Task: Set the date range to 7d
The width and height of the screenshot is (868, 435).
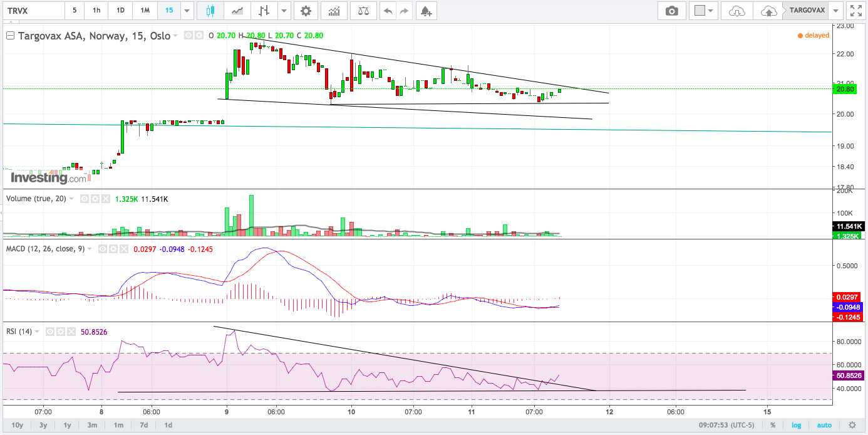Action: click(x=144, y=425)
